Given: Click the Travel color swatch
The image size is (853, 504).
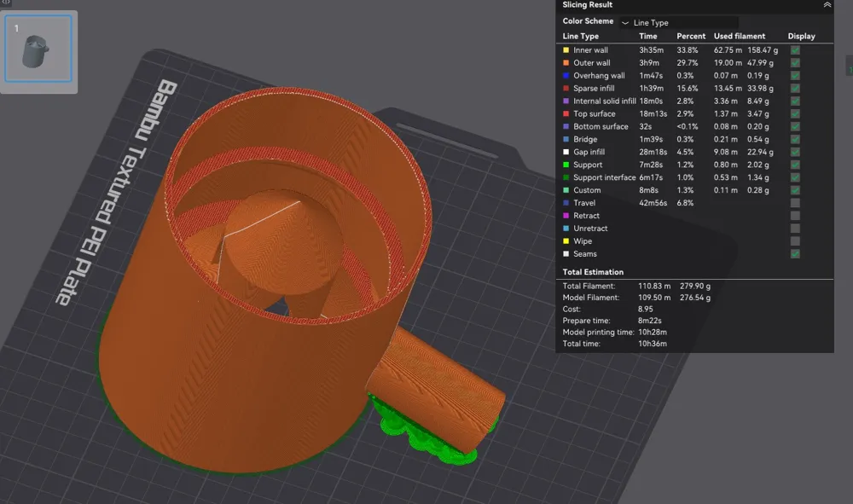Looking at the screenshot, I should click(x=566, y=203).
